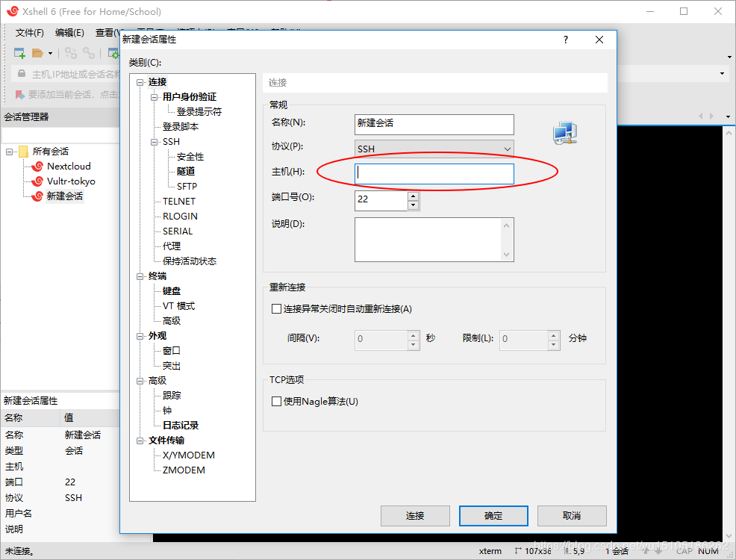Click the 取消 button
Viewport: 736px width, 560px height.
click(572, 516)
